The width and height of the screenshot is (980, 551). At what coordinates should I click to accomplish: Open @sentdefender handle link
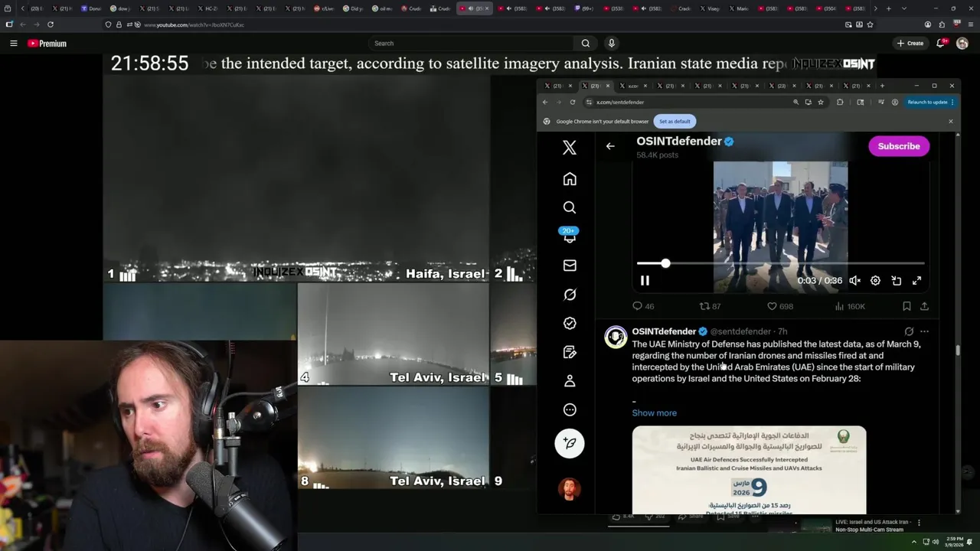click(x=740, y=331)
